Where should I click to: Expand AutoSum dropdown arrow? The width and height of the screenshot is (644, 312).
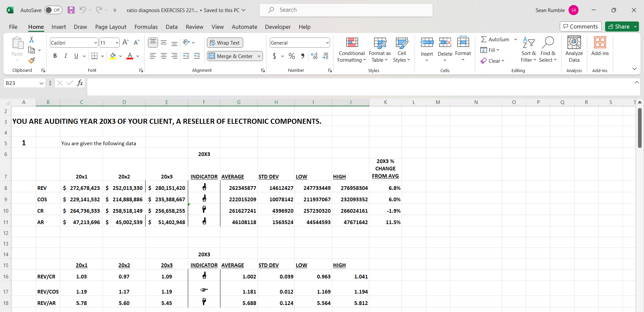point(516,40)
